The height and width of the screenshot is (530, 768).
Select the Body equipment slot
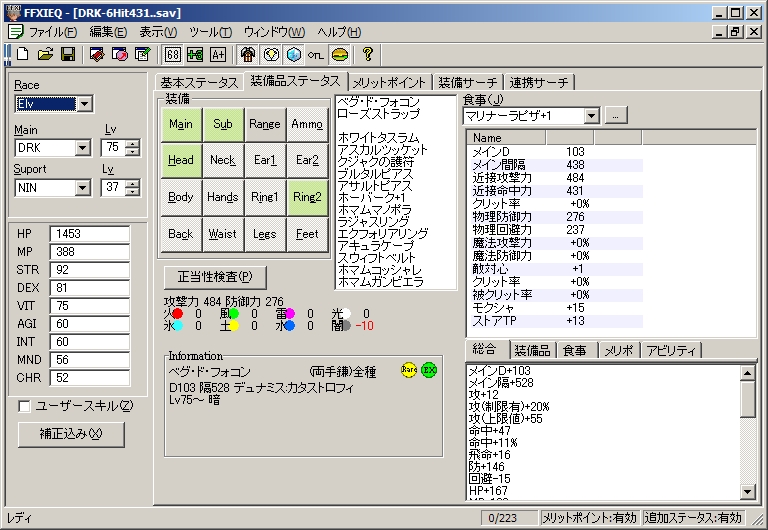pyautogui.click(x=181, y=197)
